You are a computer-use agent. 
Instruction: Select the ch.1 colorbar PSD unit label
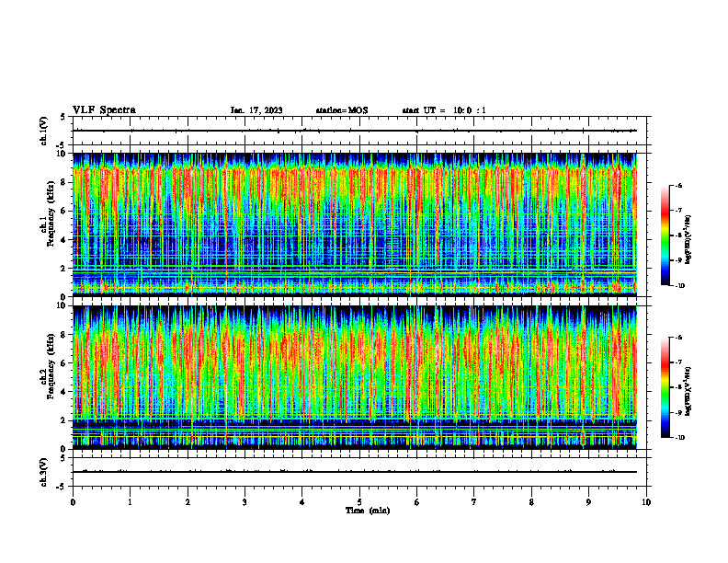coord(688,239)
